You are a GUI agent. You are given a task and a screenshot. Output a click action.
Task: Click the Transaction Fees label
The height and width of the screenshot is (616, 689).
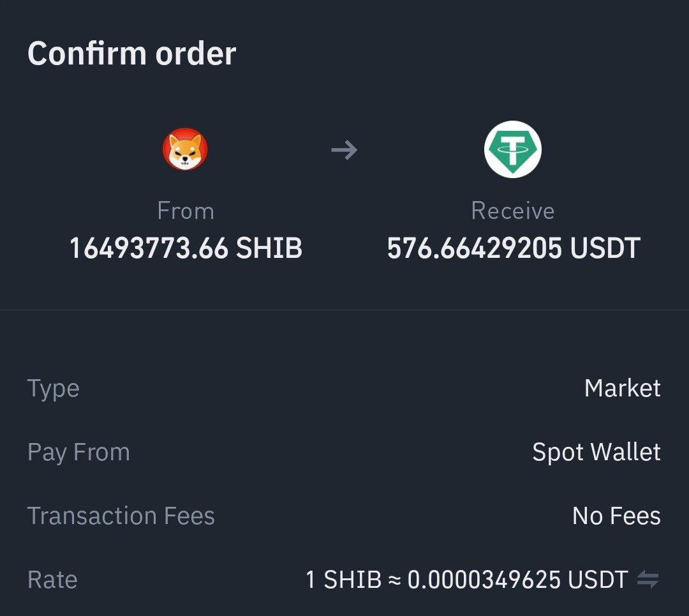click(x=121, y=516)
